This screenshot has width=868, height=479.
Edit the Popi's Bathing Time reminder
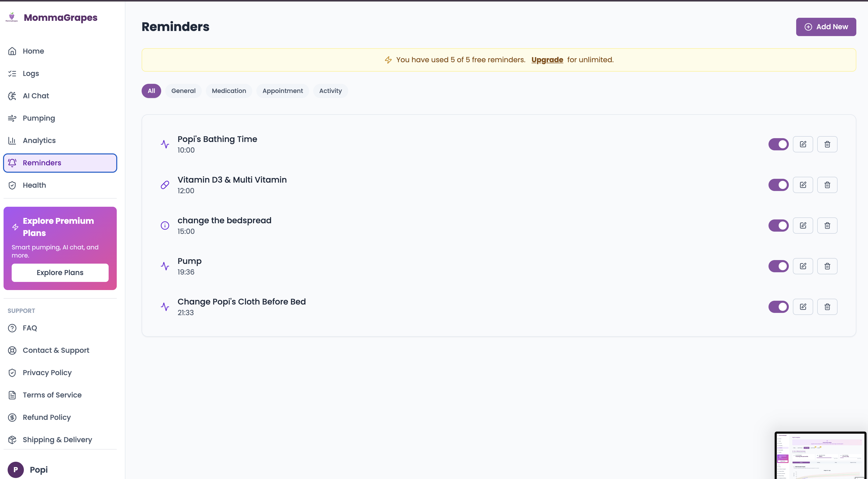tap(803, 144)
